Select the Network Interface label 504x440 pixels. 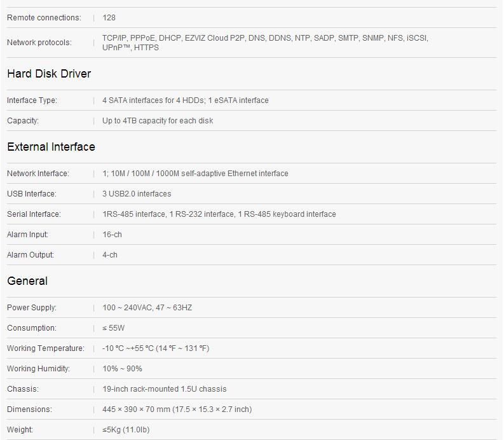point(38,174)
